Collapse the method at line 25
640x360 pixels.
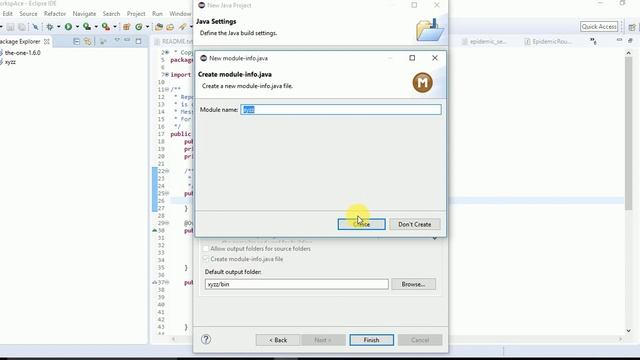coord(167,193)
